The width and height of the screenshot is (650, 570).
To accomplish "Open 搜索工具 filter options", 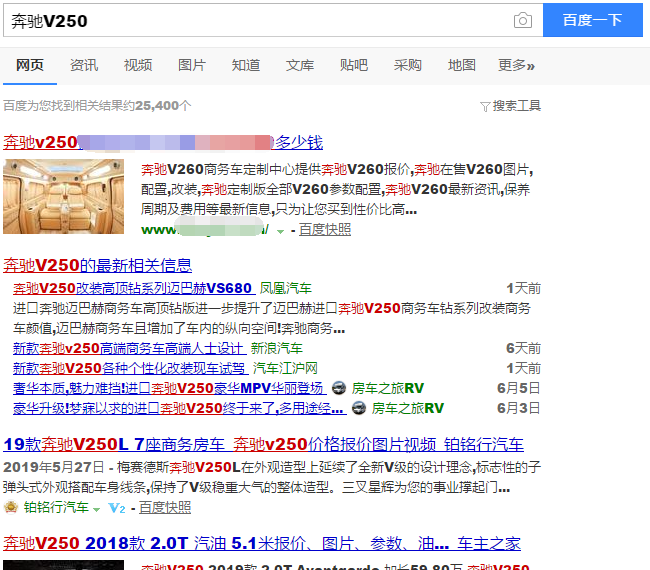I will (517, 106).
